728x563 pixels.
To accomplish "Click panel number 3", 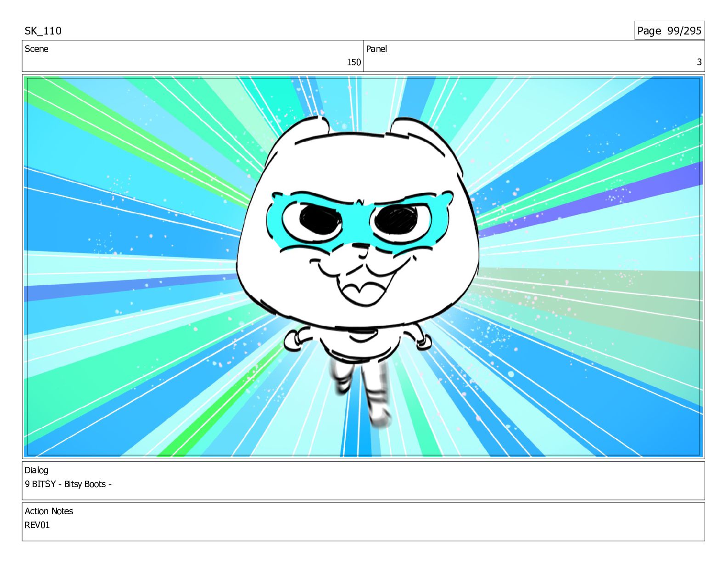I will [699, 62].
